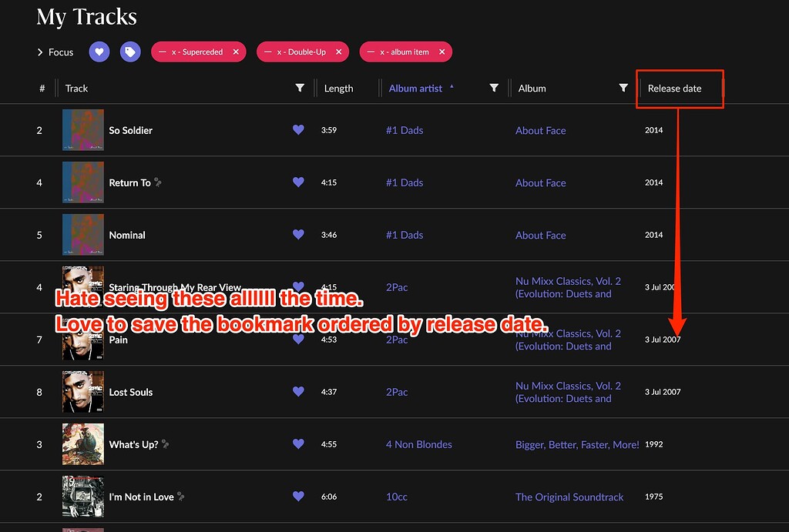Open the Album column filter funnel

pos(623,88)
